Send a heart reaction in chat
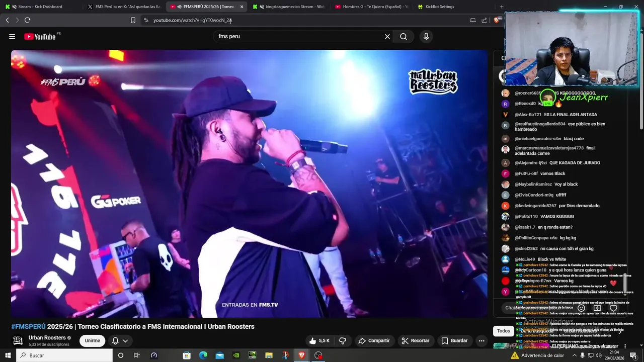Screen dimensions: 644x362 613,308
